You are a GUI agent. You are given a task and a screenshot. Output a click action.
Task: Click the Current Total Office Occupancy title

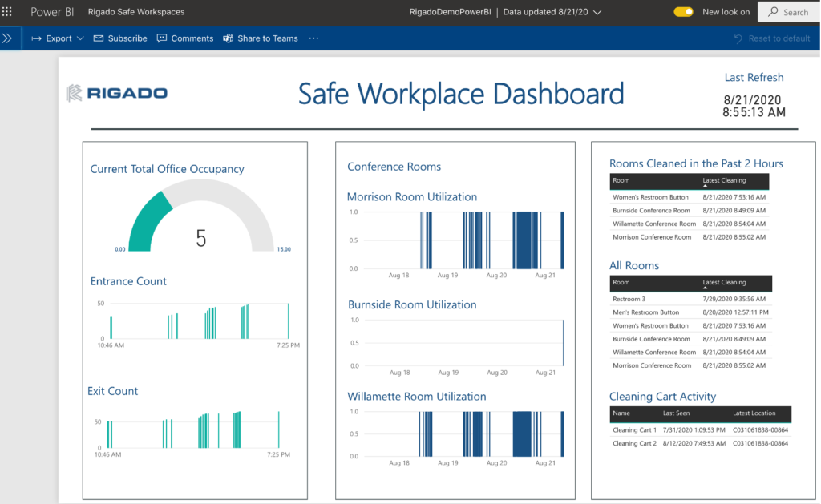click(x=167, y=169)
